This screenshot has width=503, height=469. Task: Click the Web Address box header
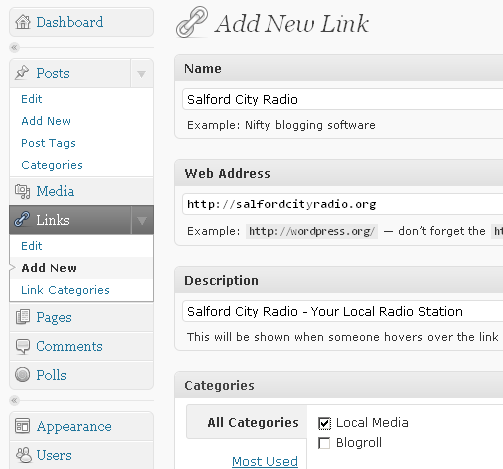point(339,173)
